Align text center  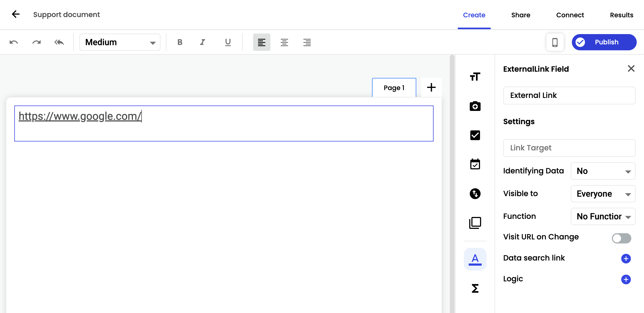pyautogui.click(x=284, y=42)
